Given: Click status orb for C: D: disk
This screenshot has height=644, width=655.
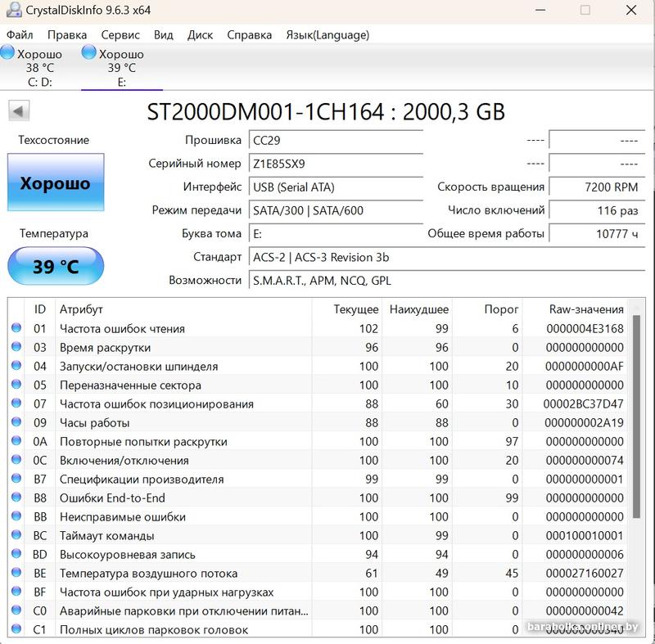Looking at the screenshot, I should click(7, 53).
